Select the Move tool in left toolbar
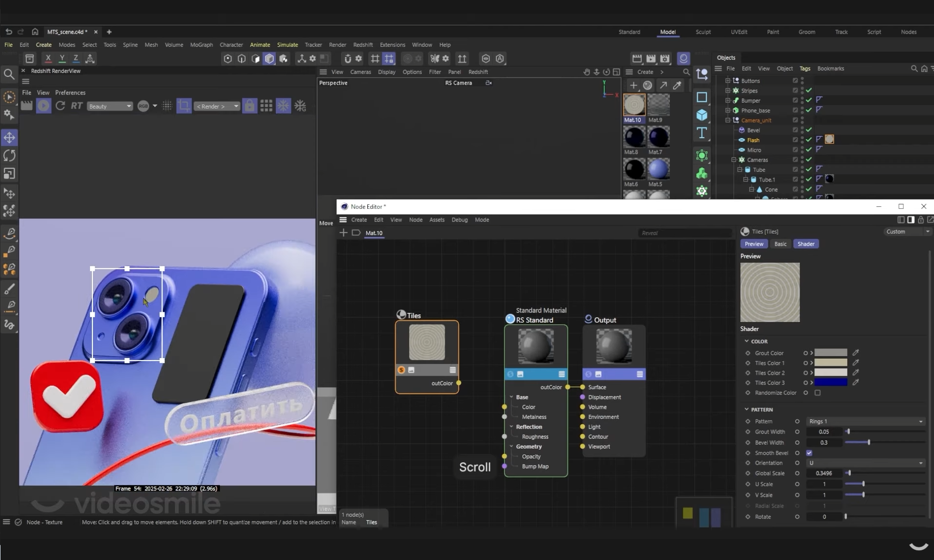Image resolution: width=934 pixels, height=560 pixels. click(x=9, y=138)
